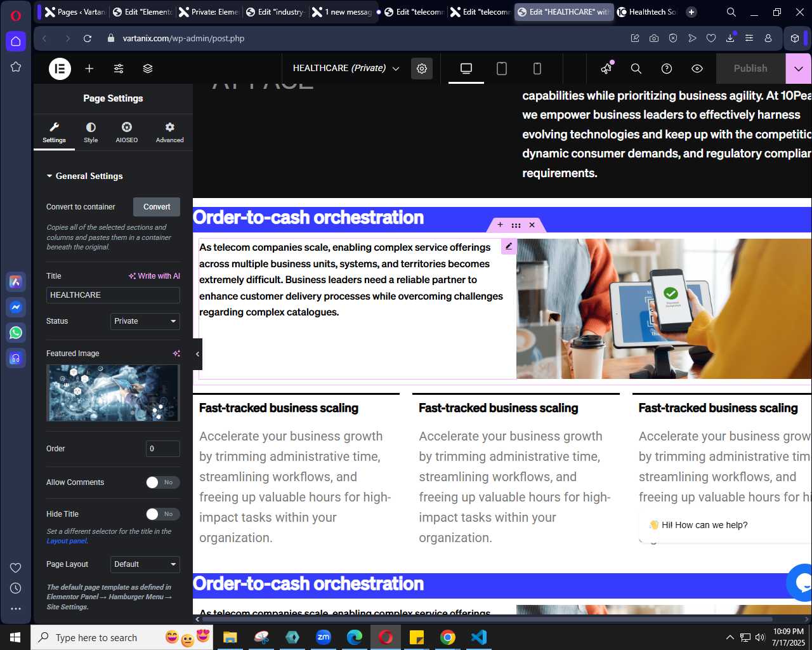Image resolution: width=812 pixels, height=650 pixels.
Task: Click section add plus handle
Action: pyautogui.click(x=500, y=225)
